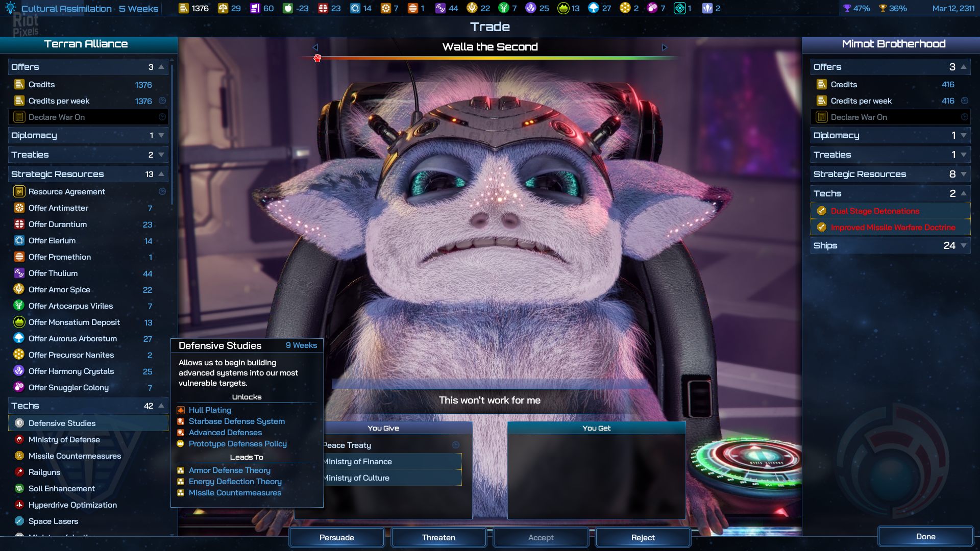
Task: Click the Offer Aurorus Arboretum icon
Action: click(19, 339)
